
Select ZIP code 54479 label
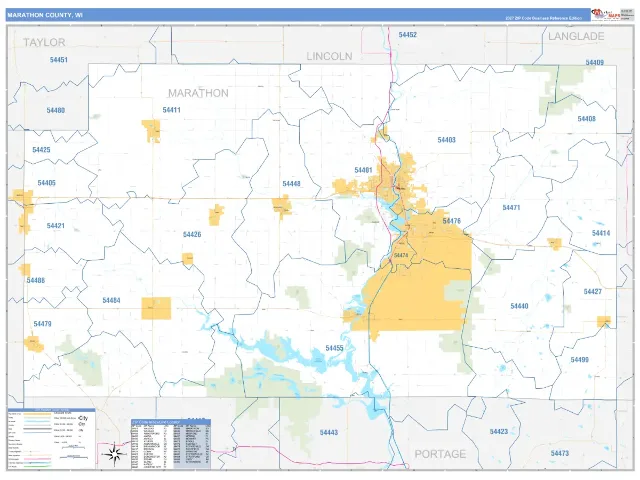coord(42,324)
